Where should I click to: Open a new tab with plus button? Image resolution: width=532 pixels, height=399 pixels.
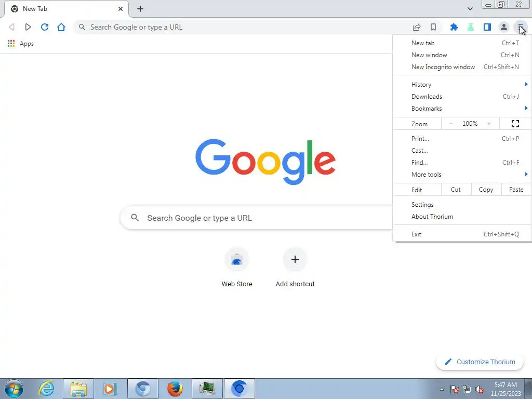[x=140, y=9]
